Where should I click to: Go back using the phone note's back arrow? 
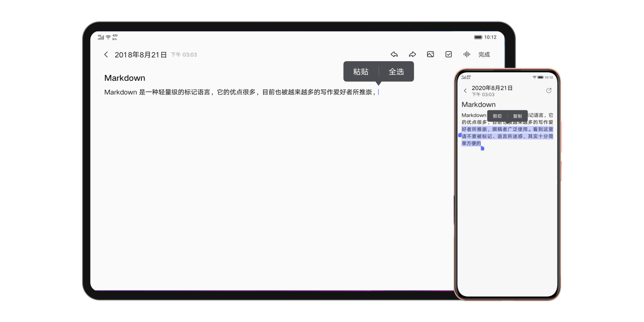[465, 91]
